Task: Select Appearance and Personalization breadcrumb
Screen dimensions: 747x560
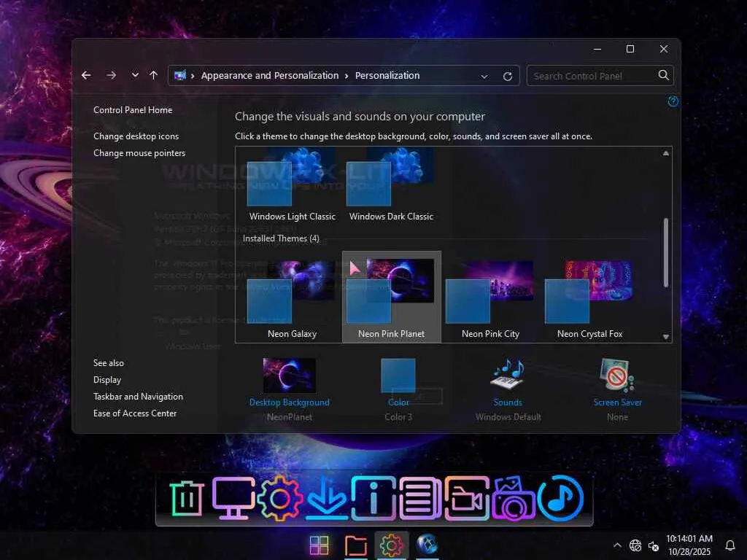Action: pyautogui.click(x=270, y=75)
